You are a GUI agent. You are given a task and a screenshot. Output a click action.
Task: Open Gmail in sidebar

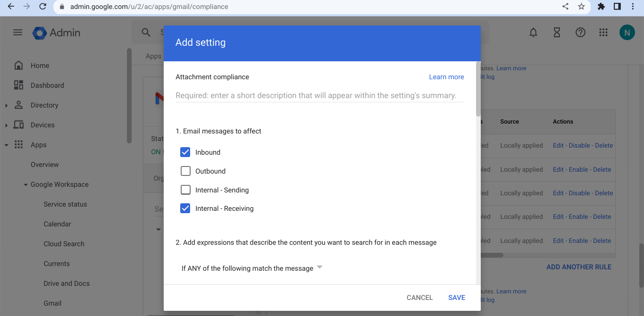52,303
